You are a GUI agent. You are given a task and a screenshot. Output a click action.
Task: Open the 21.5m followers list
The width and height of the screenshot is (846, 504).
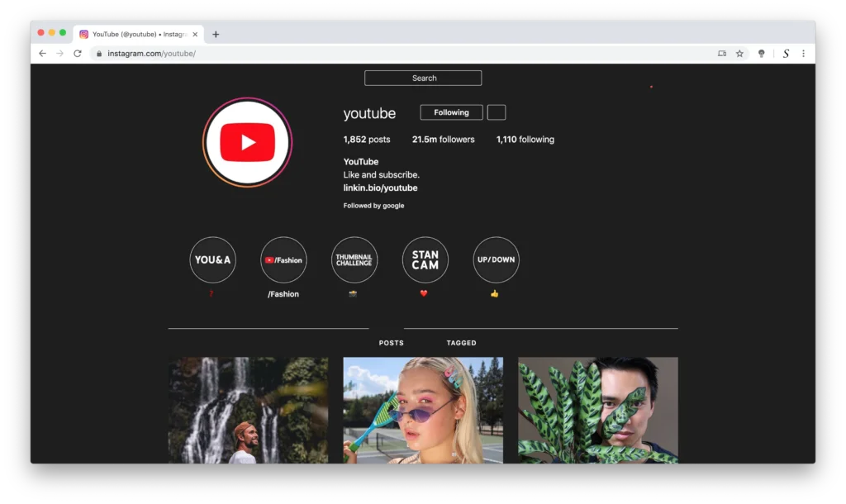444,140
